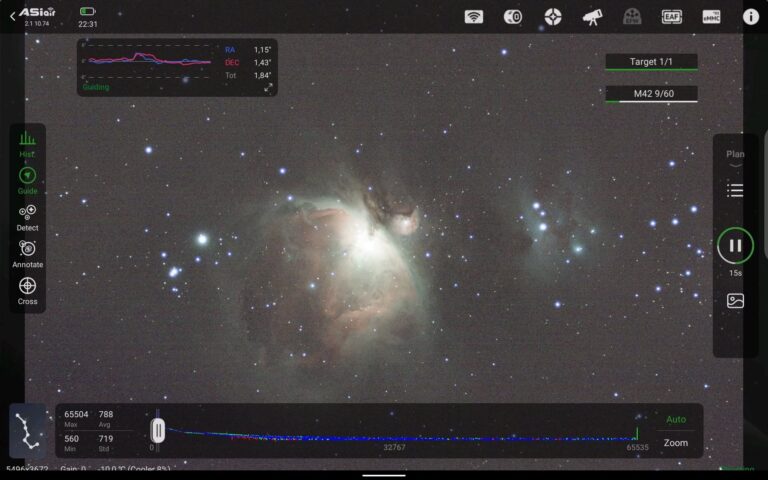The height and width of the screenshot is (480, 768).
Task: Toggle the Cross crosshair overlay
Action: pos(27,291)
